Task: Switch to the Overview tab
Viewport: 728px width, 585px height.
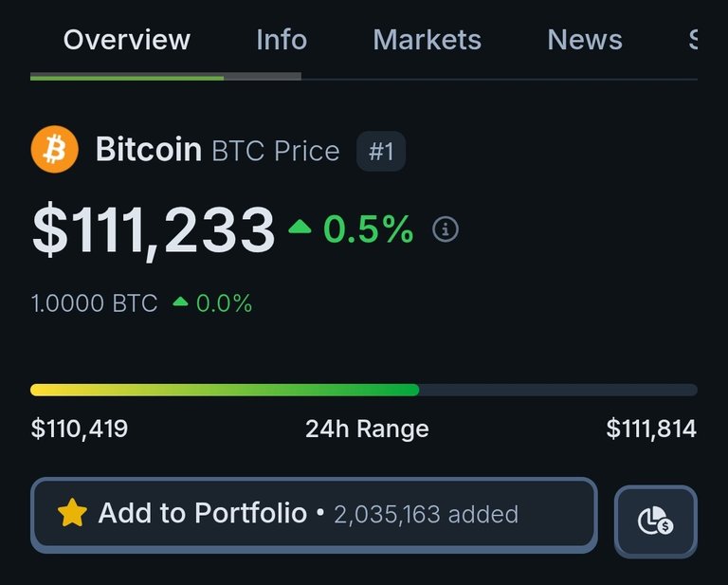Action: click(x=127, y=40)
